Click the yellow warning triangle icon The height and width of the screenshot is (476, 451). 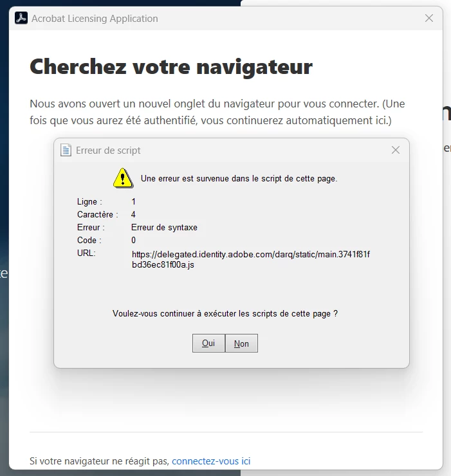(x=123, y=178)
